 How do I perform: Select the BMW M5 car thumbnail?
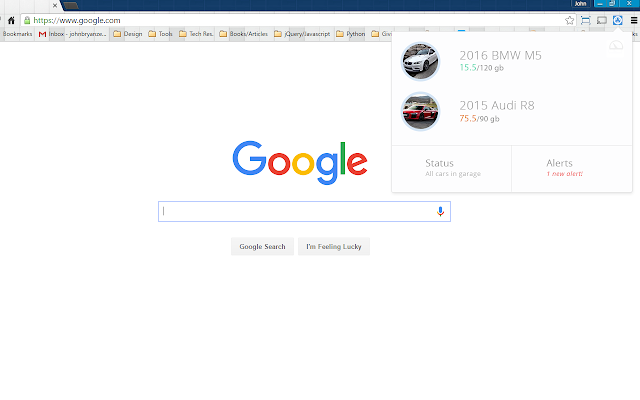420,61
